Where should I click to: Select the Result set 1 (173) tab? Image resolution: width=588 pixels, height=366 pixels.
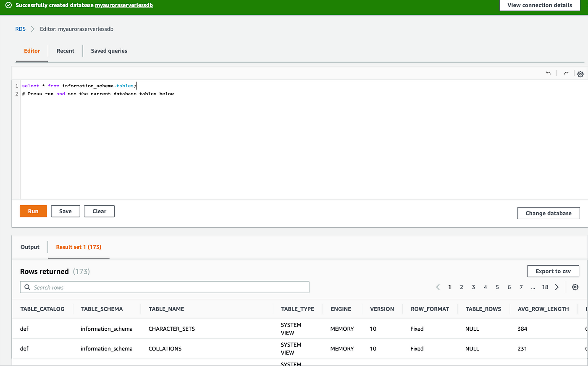[79, 247]
